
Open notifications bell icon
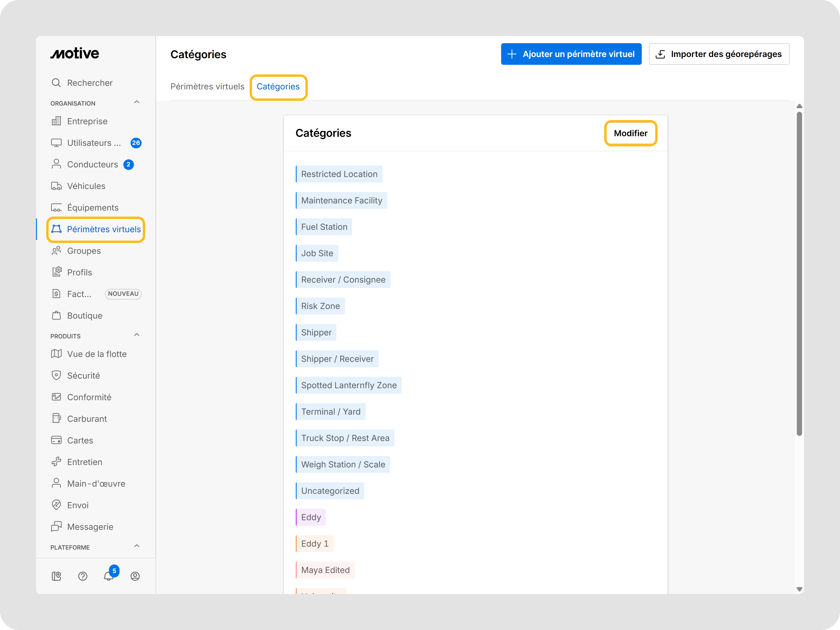point(109,576)
